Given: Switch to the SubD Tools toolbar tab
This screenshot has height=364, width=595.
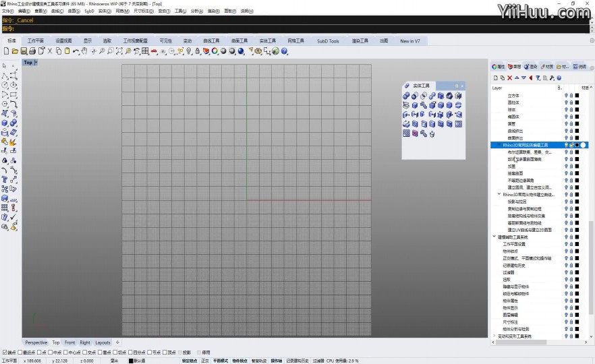Looking at the screenshot, I should pyautogui.click(x=328, y=41).
